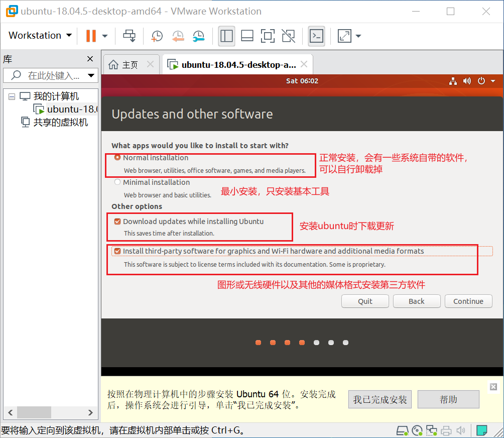504x438 pixels.
Task: Dismiss the yellow install hint bar
Action: pos(493,387)
